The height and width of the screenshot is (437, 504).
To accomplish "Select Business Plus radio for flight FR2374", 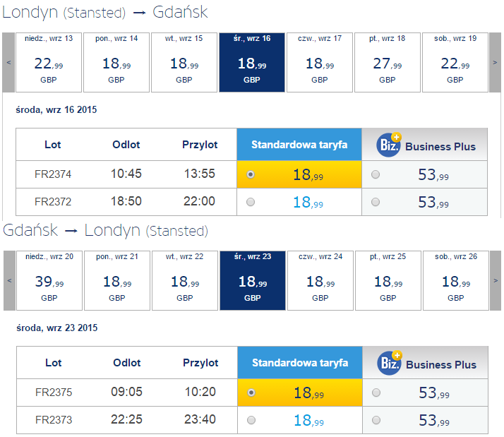I will pos(376,174).
